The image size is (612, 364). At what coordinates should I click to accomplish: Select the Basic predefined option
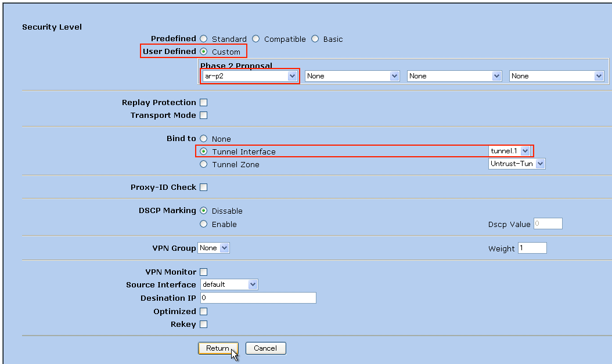[x=315, y=39]
